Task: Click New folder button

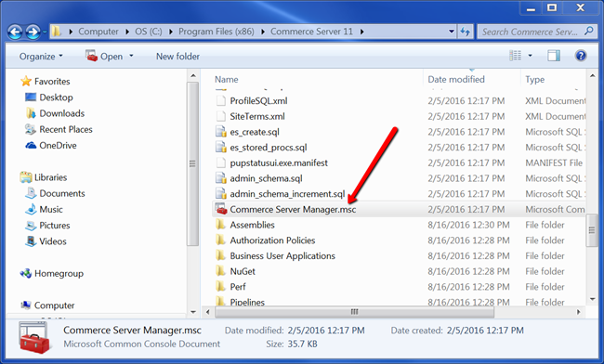Action: 177,56
